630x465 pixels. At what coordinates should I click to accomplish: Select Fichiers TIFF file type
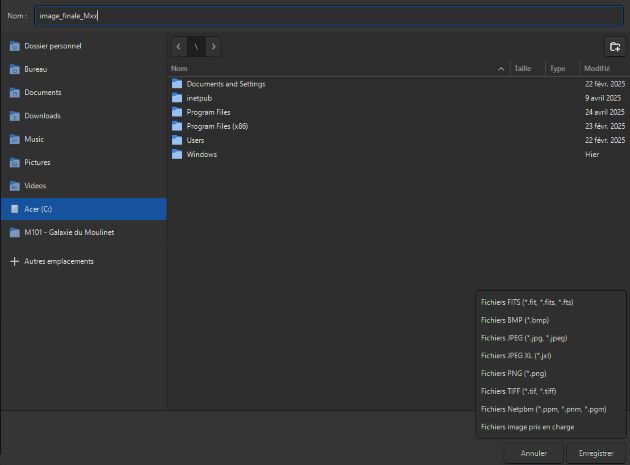(x=519, y=391)
